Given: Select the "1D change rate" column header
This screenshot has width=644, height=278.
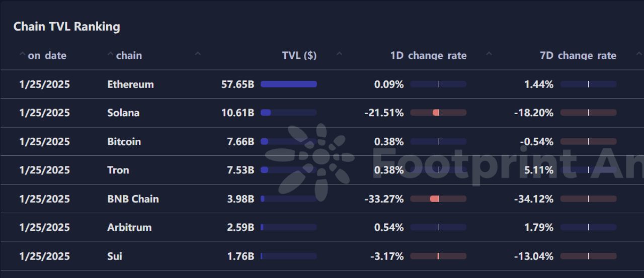Looking at the screenshot, I should [428, 55].
